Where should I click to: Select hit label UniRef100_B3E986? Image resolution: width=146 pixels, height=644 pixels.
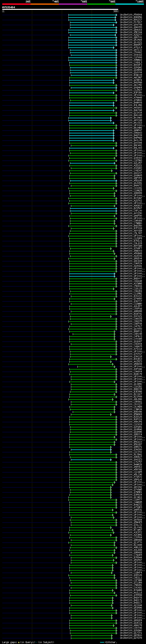click(131, 392)
